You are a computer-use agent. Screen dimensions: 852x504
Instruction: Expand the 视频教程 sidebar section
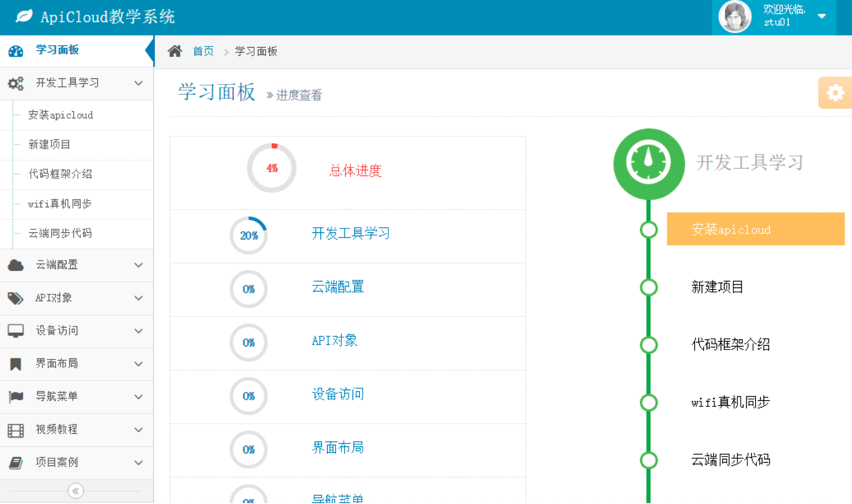[138, 430]
